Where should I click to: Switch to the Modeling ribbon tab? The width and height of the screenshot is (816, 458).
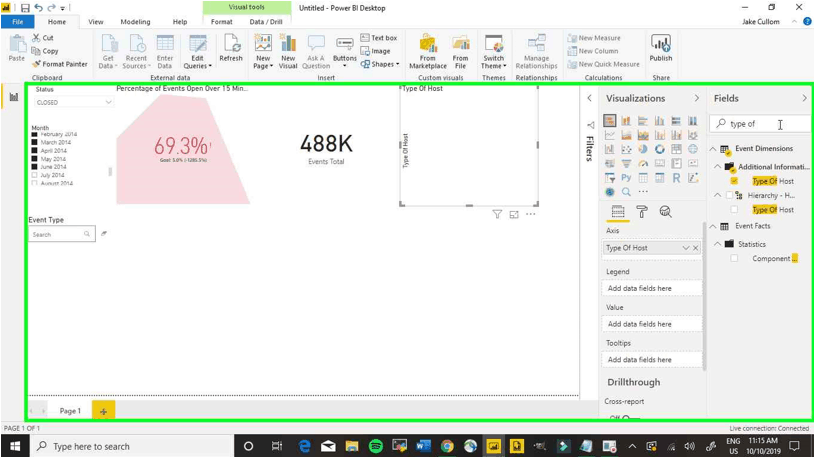pyautogui.click(x=135, y=22)
